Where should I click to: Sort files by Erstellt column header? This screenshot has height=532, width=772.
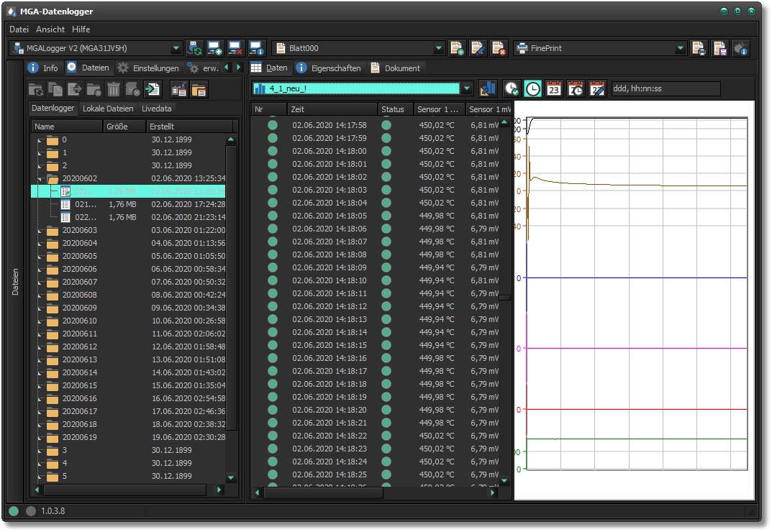[x=189, y=127]
